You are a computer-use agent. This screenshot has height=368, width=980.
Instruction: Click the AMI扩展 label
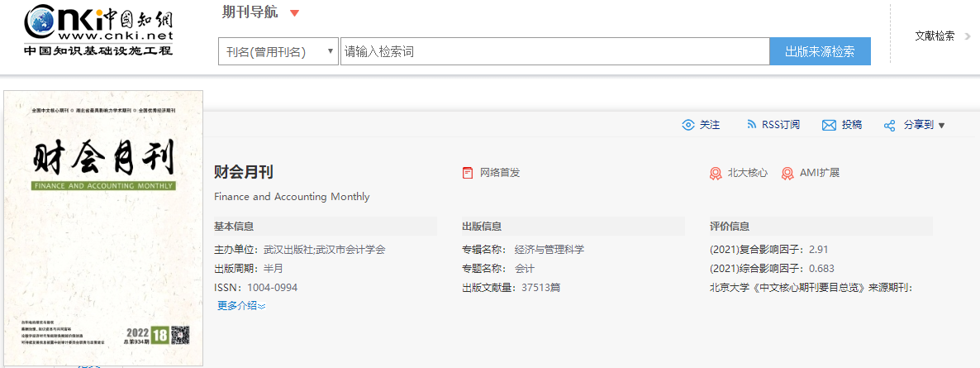(x=821, y=173)
